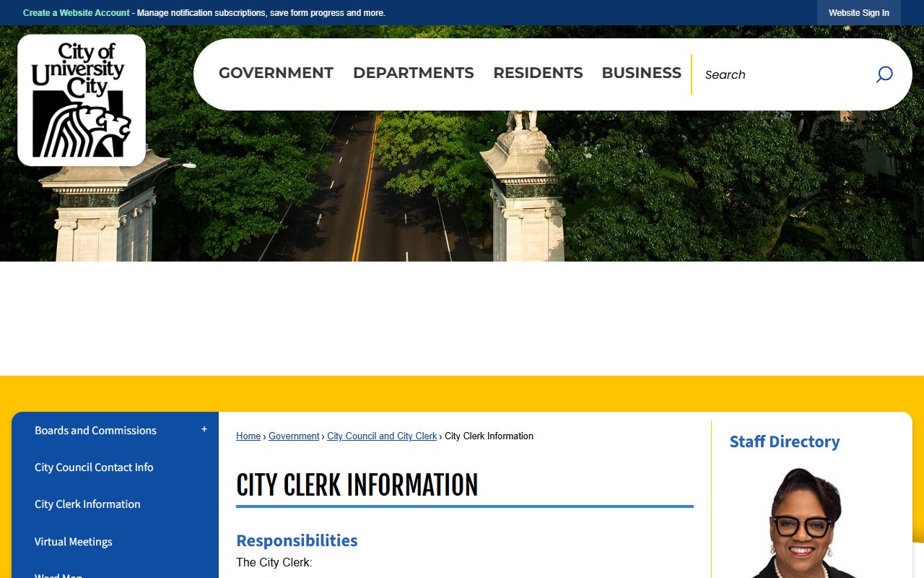Expand Boards and Commissions submenu
The width and height of the screenshot is (924, 578).
coord(204,429)
